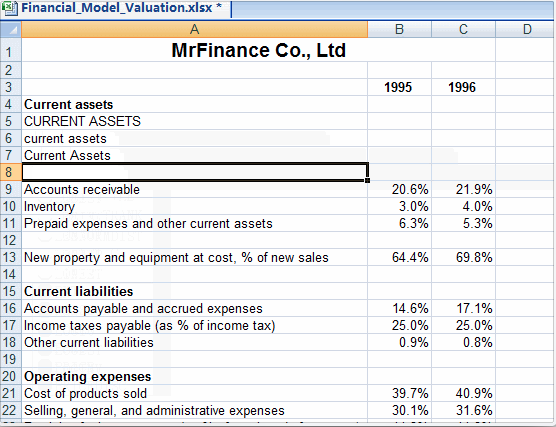
Task: Select column A header
Action: click(x=195, y=29)
